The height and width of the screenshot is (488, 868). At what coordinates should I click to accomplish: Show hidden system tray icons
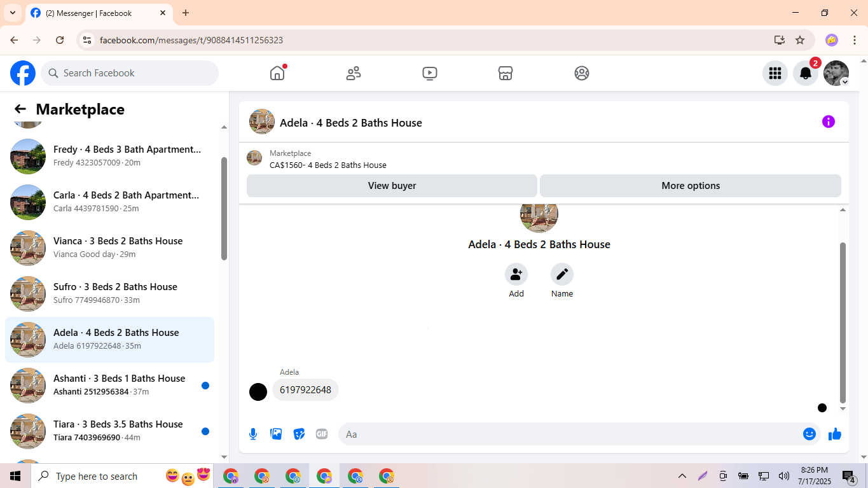[682, 476]
